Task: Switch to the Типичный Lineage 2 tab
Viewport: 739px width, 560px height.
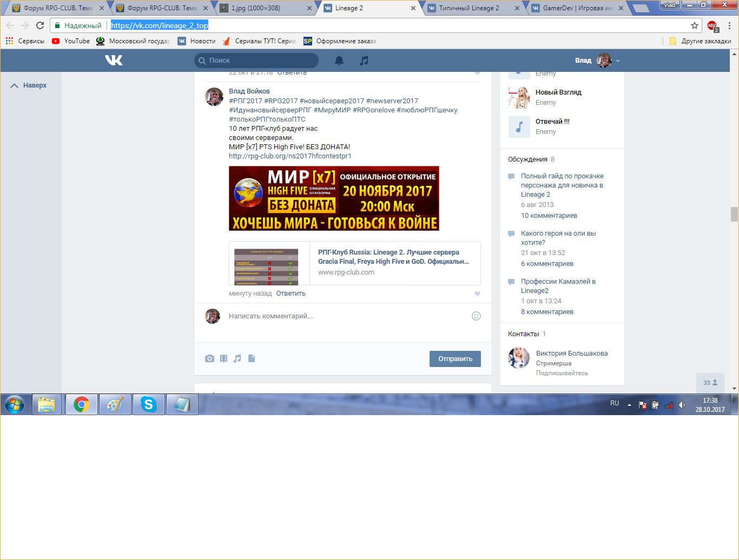Action: (473, 8)
